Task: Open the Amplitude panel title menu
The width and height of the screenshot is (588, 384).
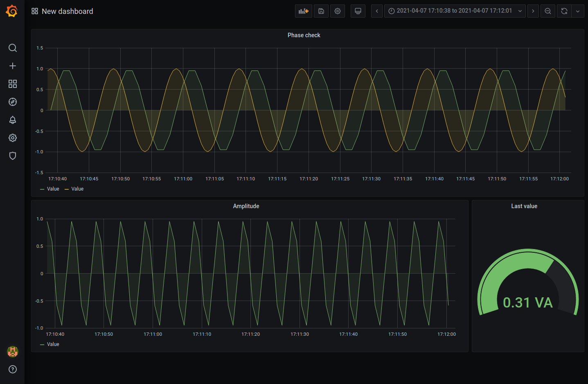Action: (x=246, y=206)
